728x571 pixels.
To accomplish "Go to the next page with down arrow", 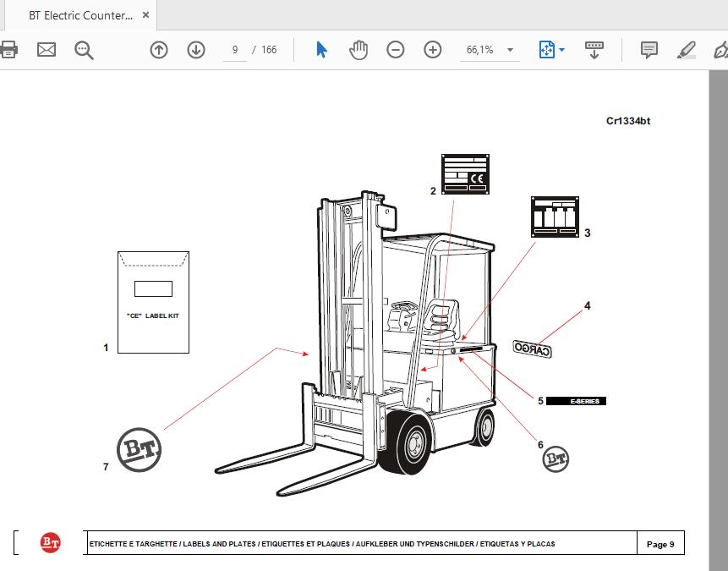I will (x=196, y=50).
